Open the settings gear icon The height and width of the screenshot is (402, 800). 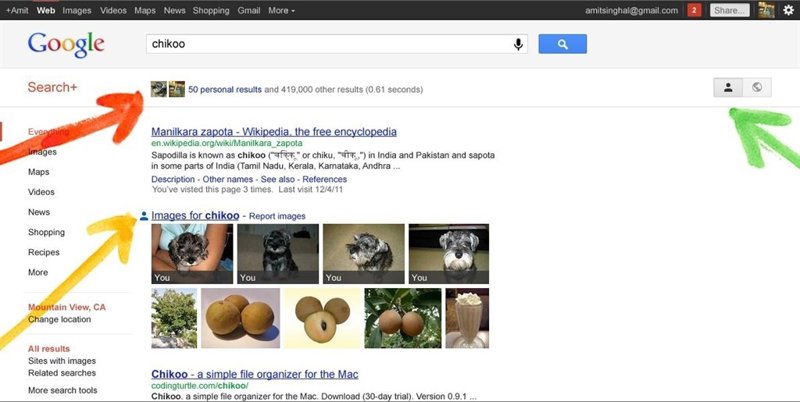pyautogui.click(x=788, y=10)
